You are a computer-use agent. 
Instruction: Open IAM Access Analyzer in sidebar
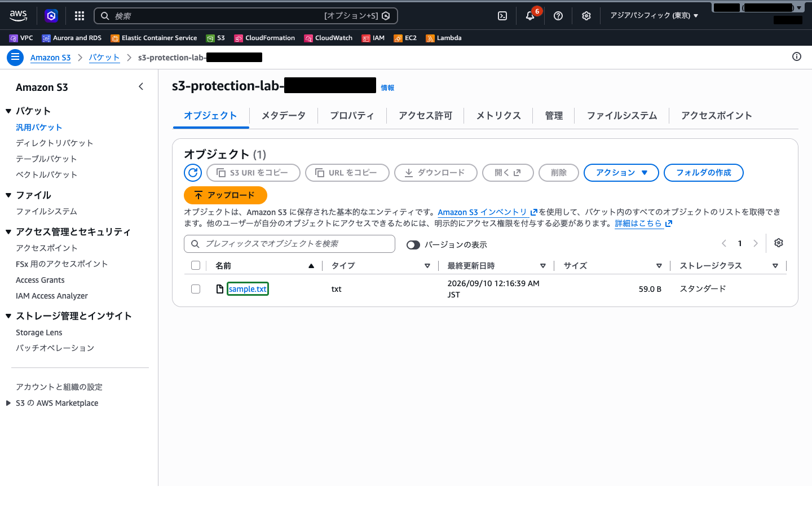(x=52, y=296)
